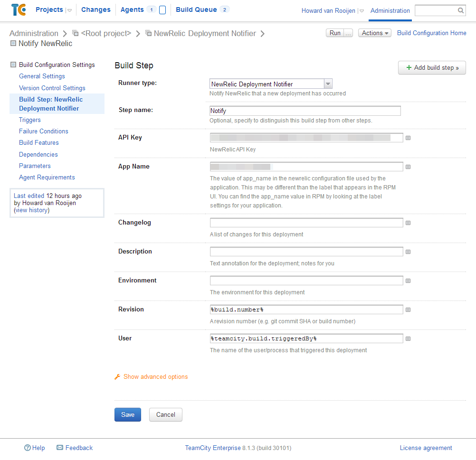Click the TeamCity logo icon
The height and width of the screenshot is (460, 476).
[x=18, y=9]
